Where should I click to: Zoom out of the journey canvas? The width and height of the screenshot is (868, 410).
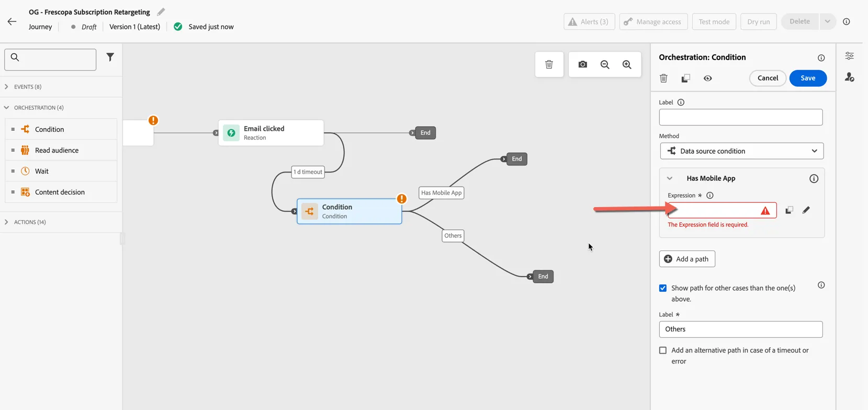click(x=605, y=64)
